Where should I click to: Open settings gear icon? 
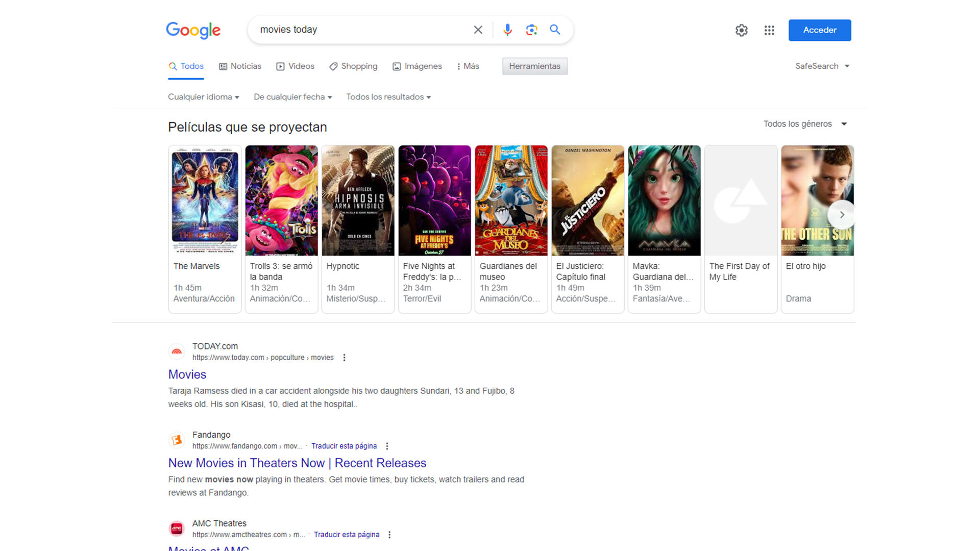coord(741,30)
